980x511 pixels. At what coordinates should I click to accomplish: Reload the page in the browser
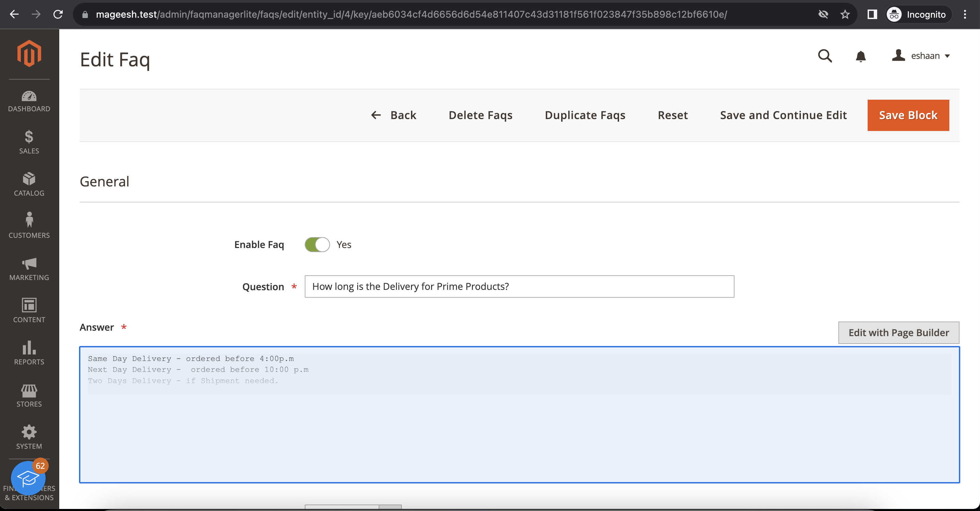[x=58, y=14]
